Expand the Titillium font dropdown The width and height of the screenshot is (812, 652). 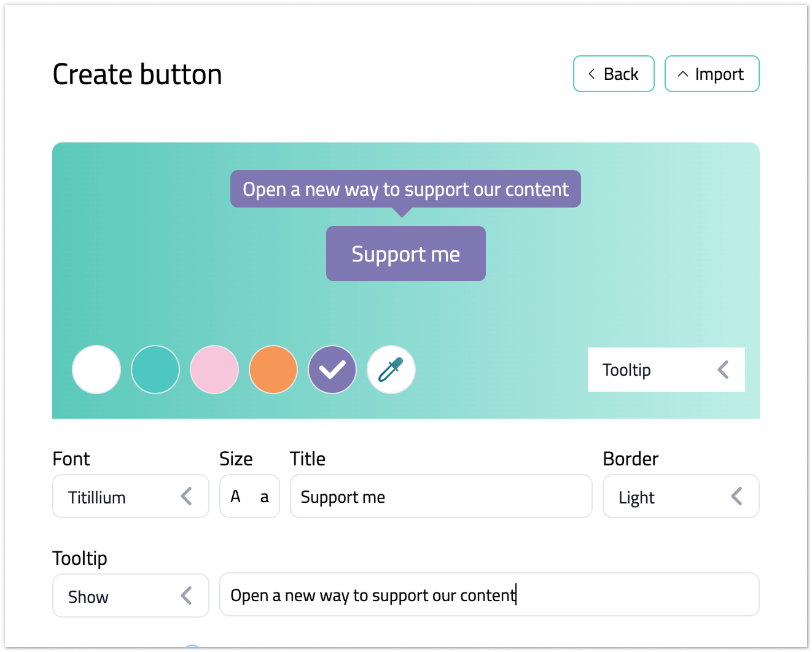click(130, 496)
